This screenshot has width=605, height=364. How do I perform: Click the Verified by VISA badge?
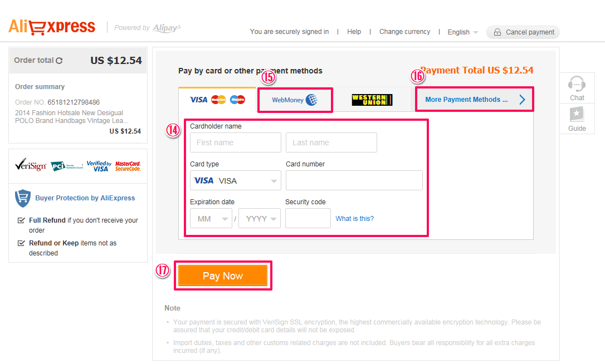pos(99,166)
